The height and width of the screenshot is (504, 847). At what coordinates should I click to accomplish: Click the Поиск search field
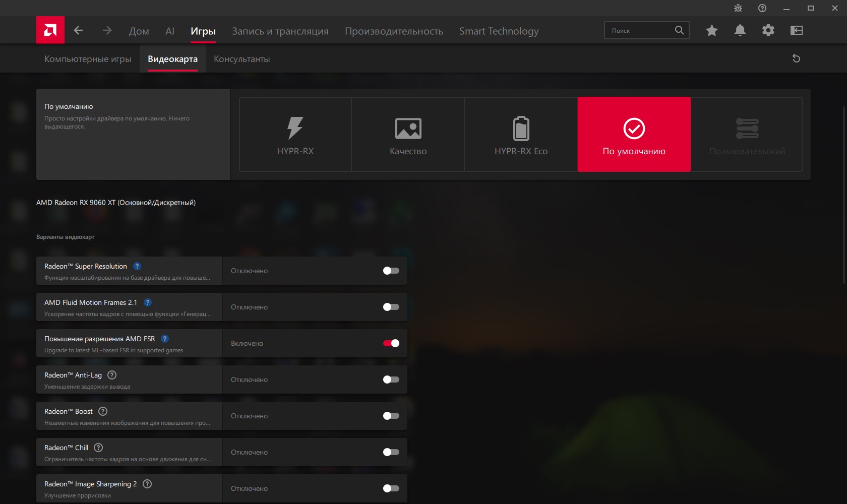coord(647,30)
